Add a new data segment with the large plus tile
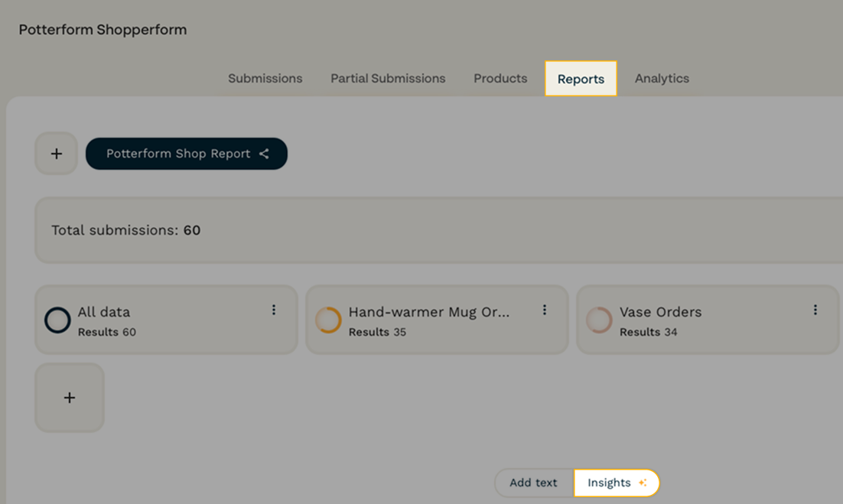 click(70, 398)
